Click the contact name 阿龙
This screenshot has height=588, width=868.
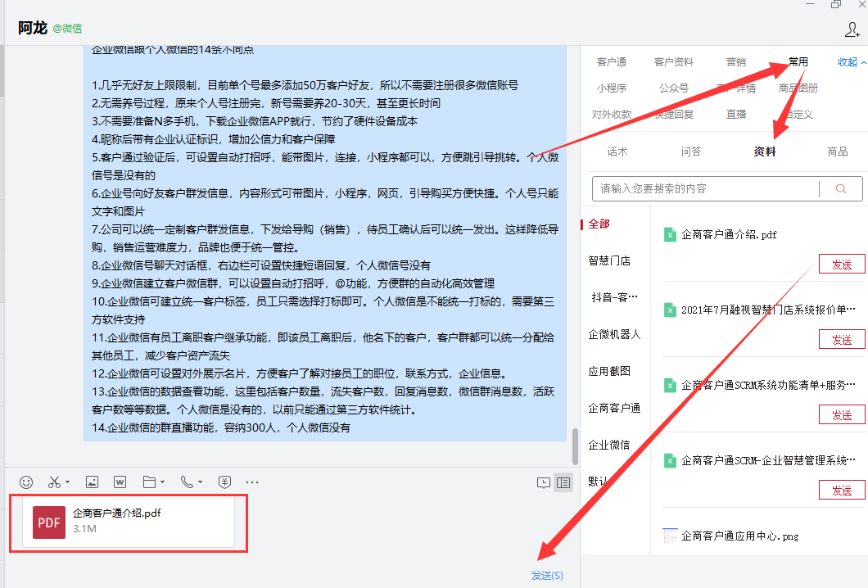pos(32,28)
